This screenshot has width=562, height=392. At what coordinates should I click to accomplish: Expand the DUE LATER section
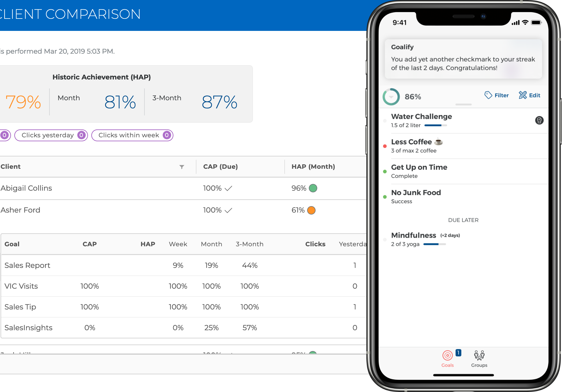coord(463,220)
